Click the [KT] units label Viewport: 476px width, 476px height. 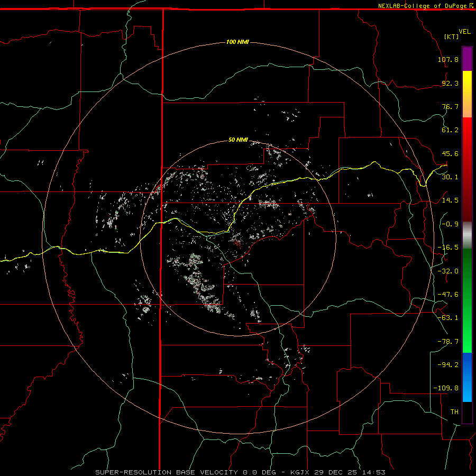coord(452,36)
